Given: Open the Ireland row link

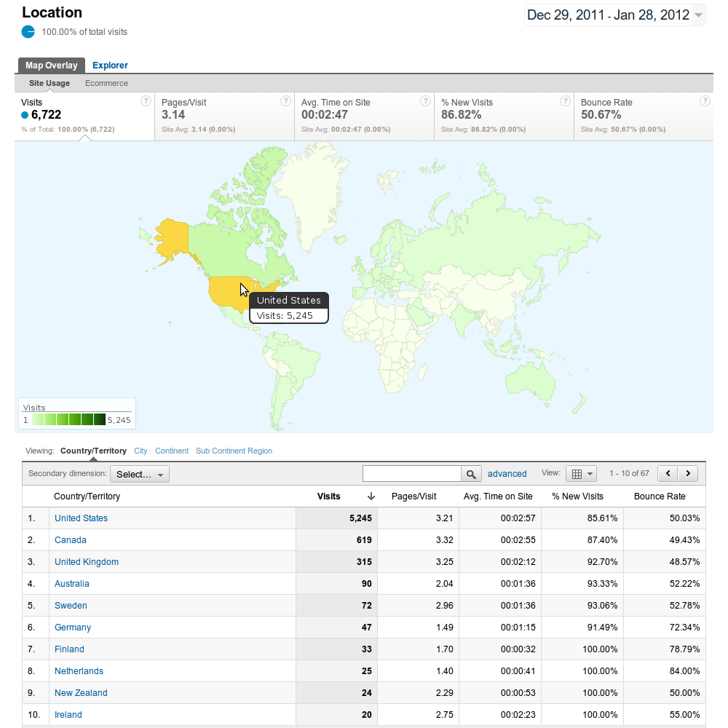Looking at the screenshot, I should 68,715.
